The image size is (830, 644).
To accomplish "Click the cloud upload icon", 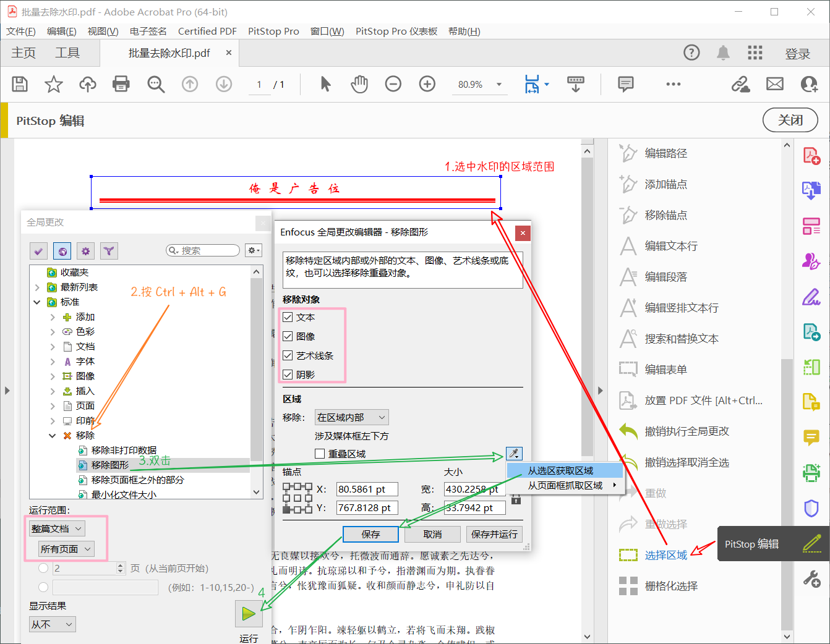I will tap(88, 84).
